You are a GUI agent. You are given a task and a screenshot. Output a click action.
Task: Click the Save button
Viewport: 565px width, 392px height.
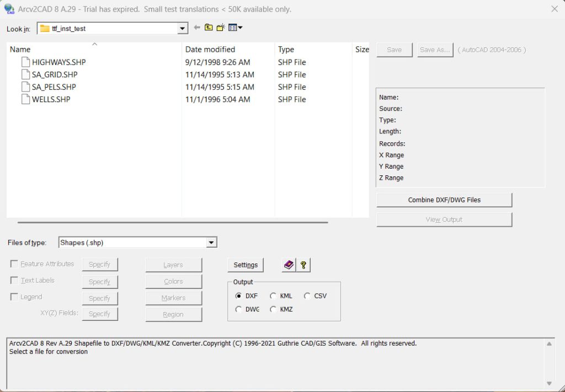[394, 50]
